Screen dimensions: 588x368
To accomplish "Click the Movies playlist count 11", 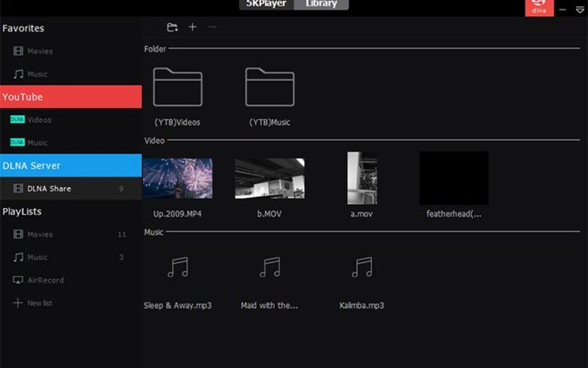I will 121,234.
